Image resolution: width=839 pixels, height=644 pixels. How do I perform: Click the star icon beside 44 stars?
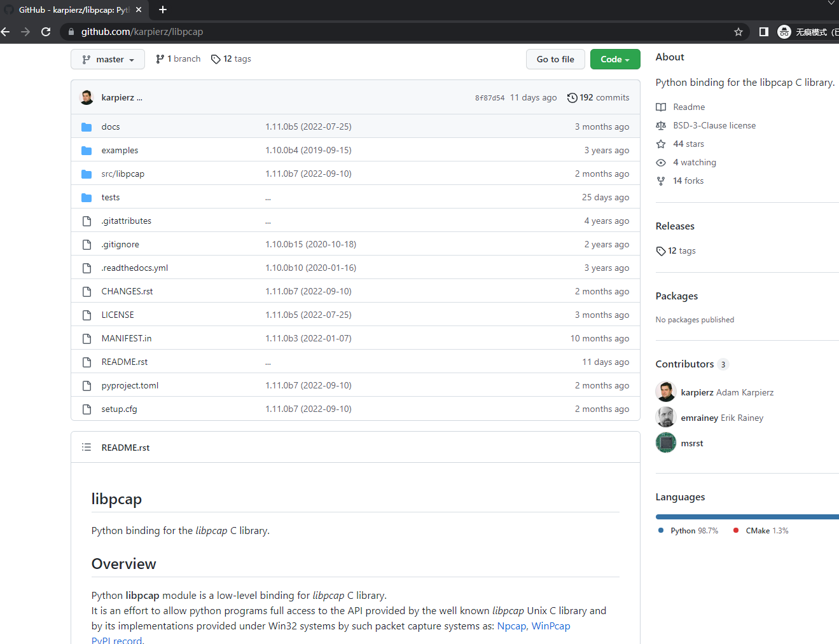point(660,144)
